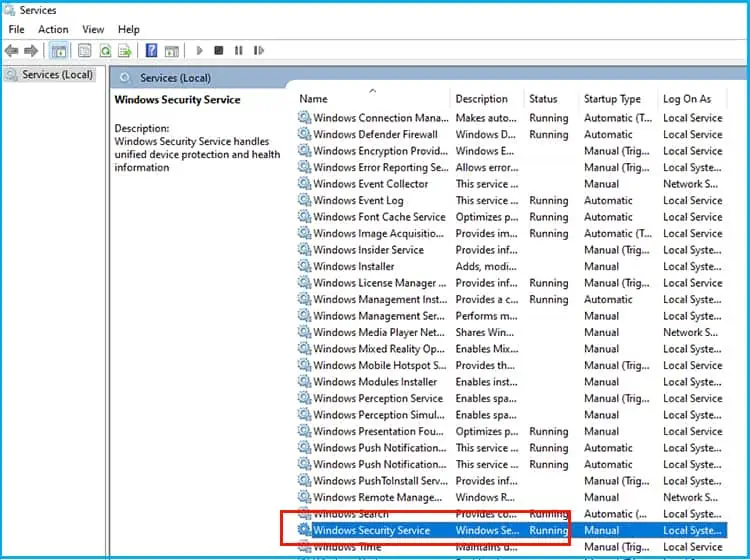The height and width of the screenshot is (560, 750).
Task: Click the Back arrow toolbar icon
Action: coord(11,50)
